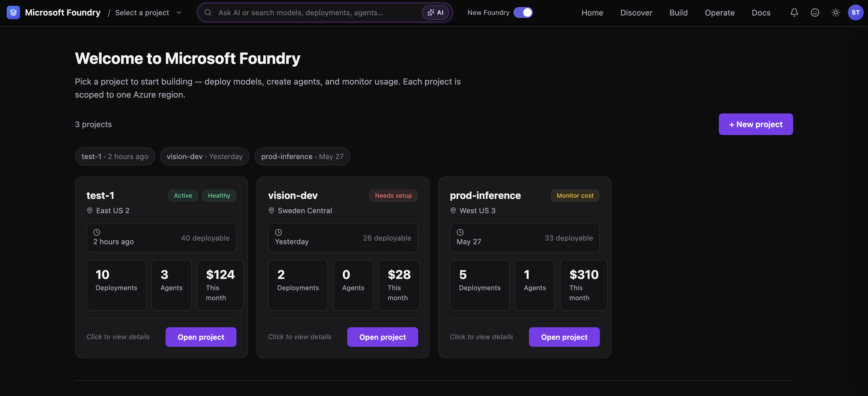Expand the Select a project dropdown

148,12
